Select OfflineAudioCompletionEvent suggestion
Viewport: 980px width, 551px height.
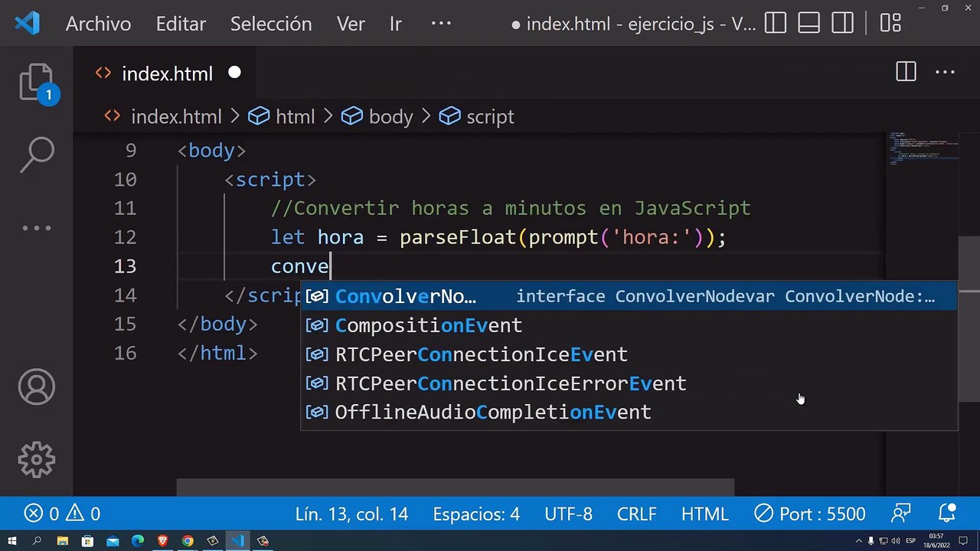click(x=629, y=412)
